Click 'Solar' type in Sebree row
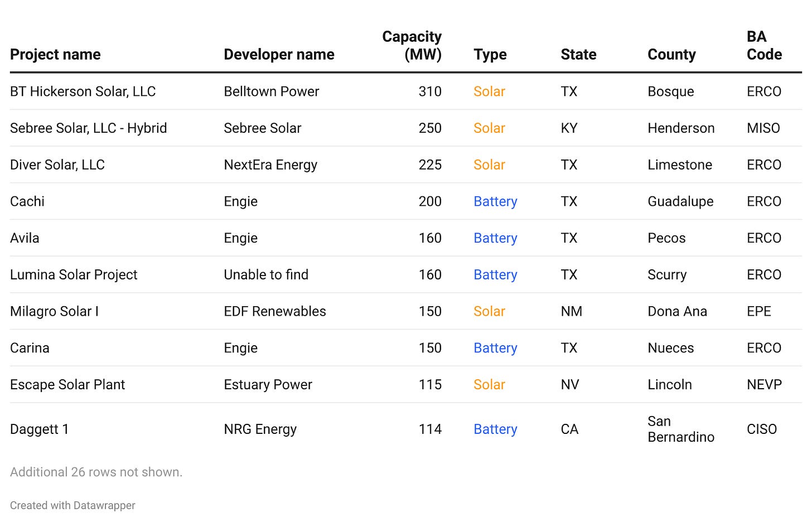 (x=489, y=128)
